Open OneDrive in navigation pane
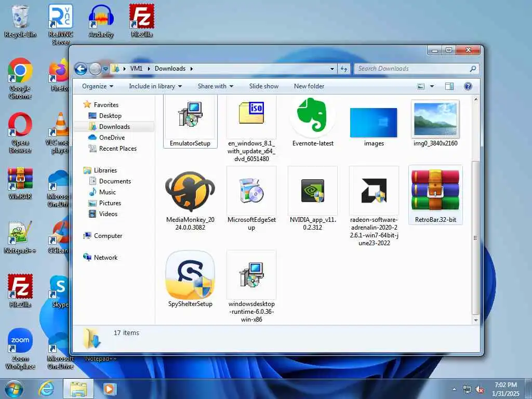Image resolution: width=532 pixels, height=399 pixels. [x=107, y=137]
